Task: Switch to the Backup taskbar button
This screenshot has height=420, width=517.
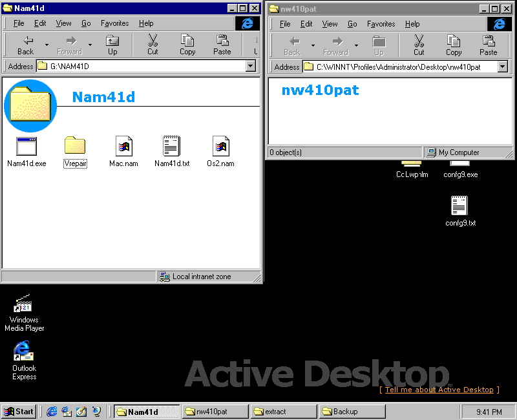Action: (x=352, y=412)
